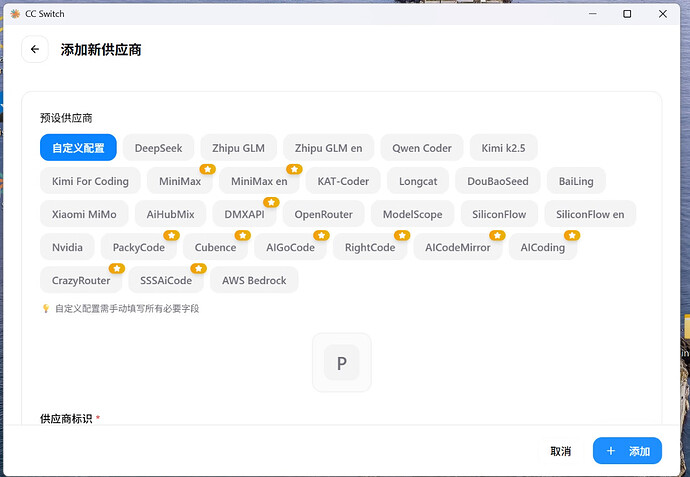Close the CC Switch window
690x477 pixels.
[x=663, y=14]
